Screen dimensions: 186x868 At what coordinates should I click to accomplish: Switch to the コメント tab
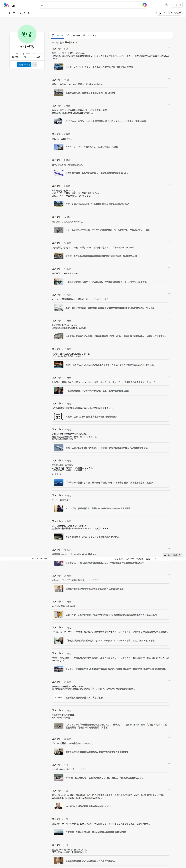[x=57, y=35]
